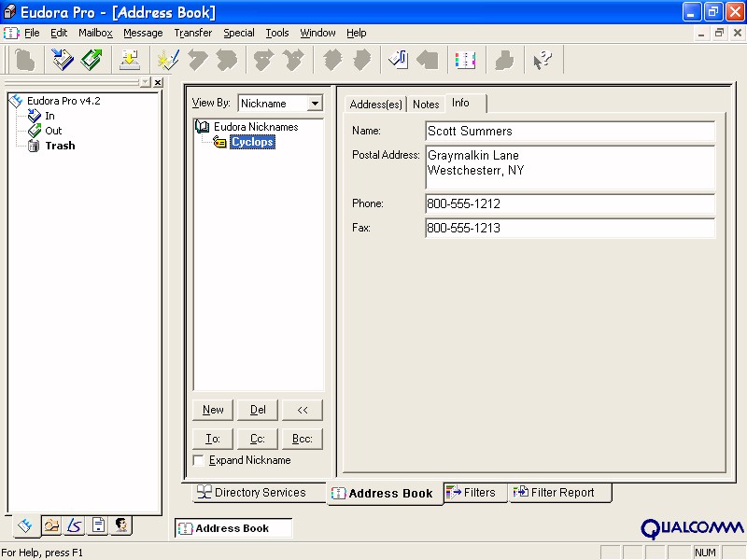The height and width of the screenshot is (560, 747).
Task: Click the Fax field 800-555-1213
Action: point(571,228)
